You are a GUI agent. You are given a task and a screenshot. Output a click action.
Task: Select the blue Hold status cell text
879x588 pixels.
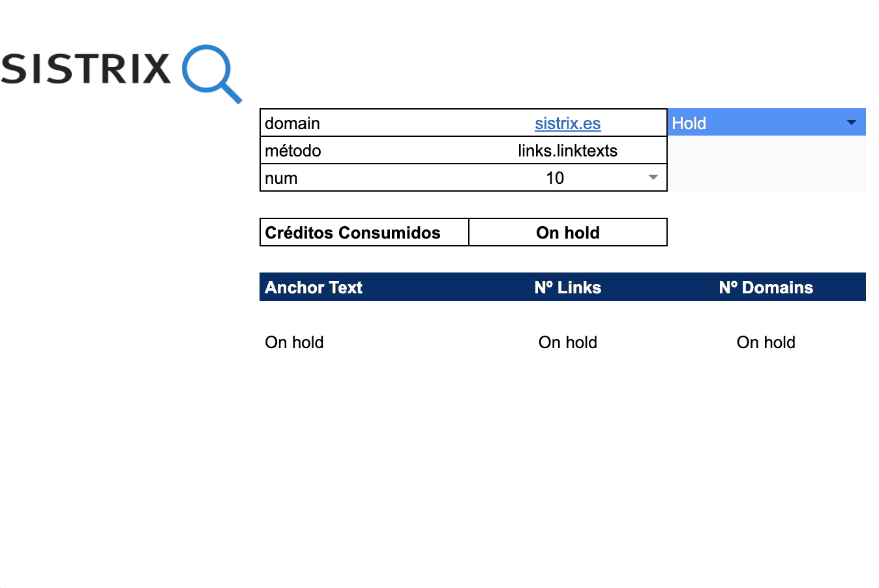pyautogui.click(x=689, y=123)
